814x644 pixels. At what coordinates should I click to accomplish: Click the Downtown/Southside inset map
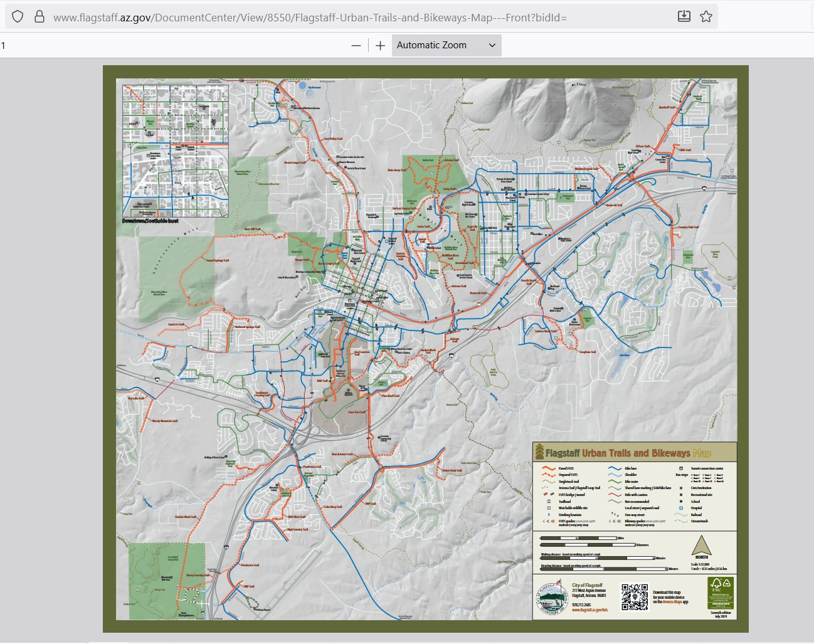(176, 150)
